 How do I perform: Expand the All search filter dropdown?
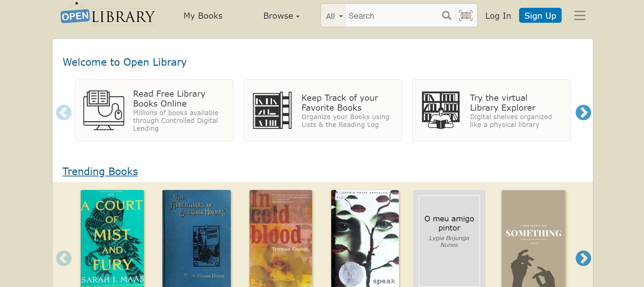tap(334, 16)
